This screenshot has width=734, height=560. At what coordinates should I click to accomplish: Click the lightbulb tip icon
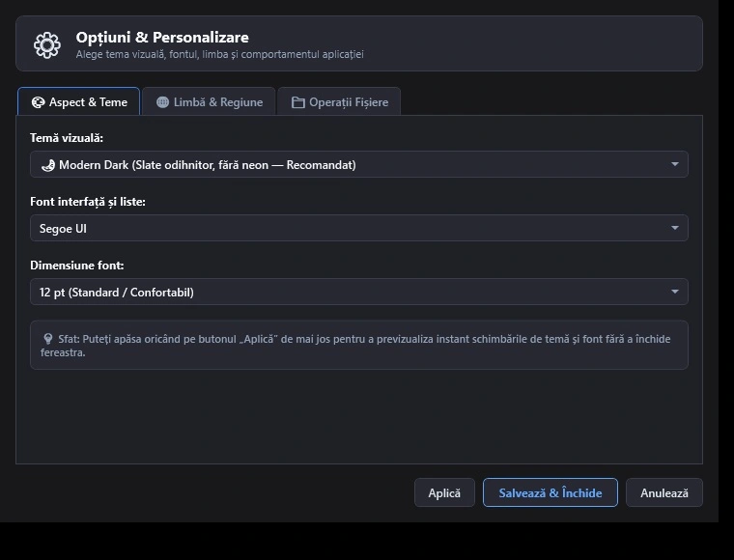(x=47, y=339)
